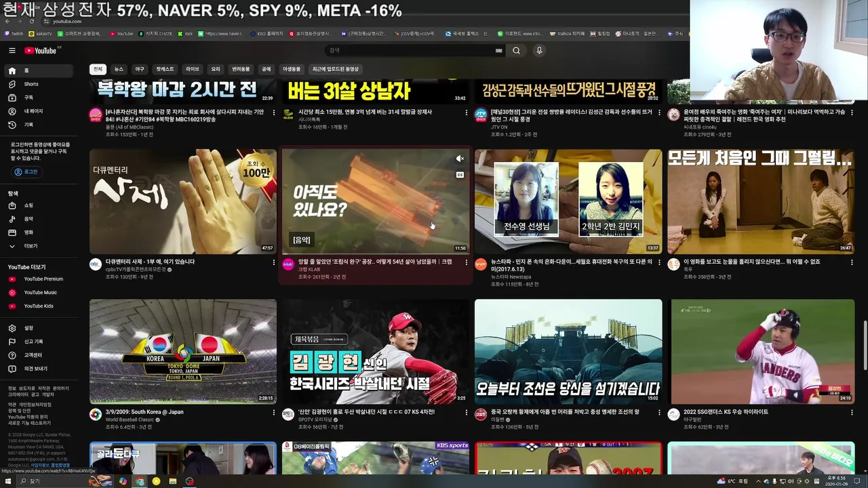This screenshot has height=488, width=868.
Task: Select the 최근에 업로드된 동영상 chip
Action: click(x=335, y=69)
